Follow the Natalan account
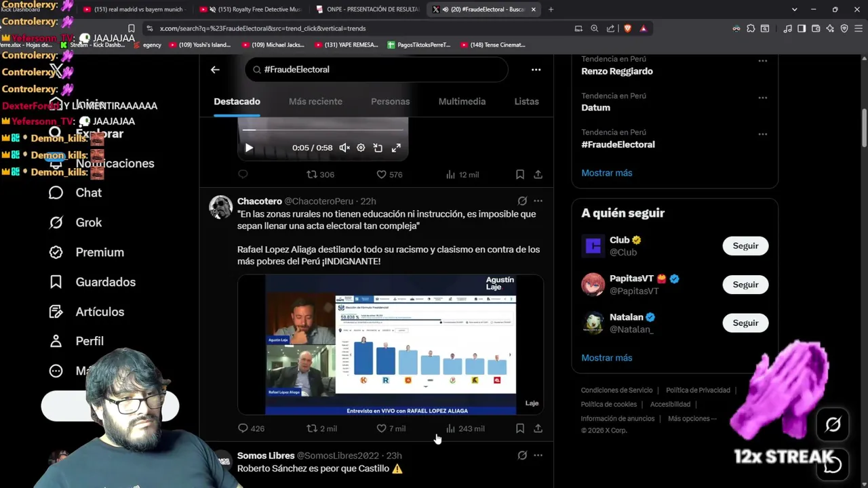The width and height of the screenshot is (868, 488). coord(745,323)
